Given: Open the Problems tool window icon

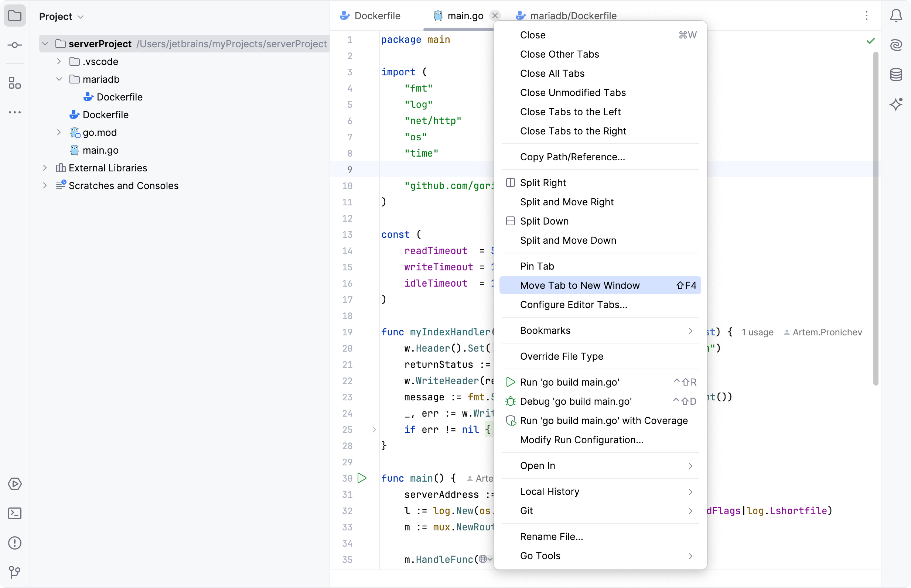Looking at the screenshot, I should click(14, 543).
